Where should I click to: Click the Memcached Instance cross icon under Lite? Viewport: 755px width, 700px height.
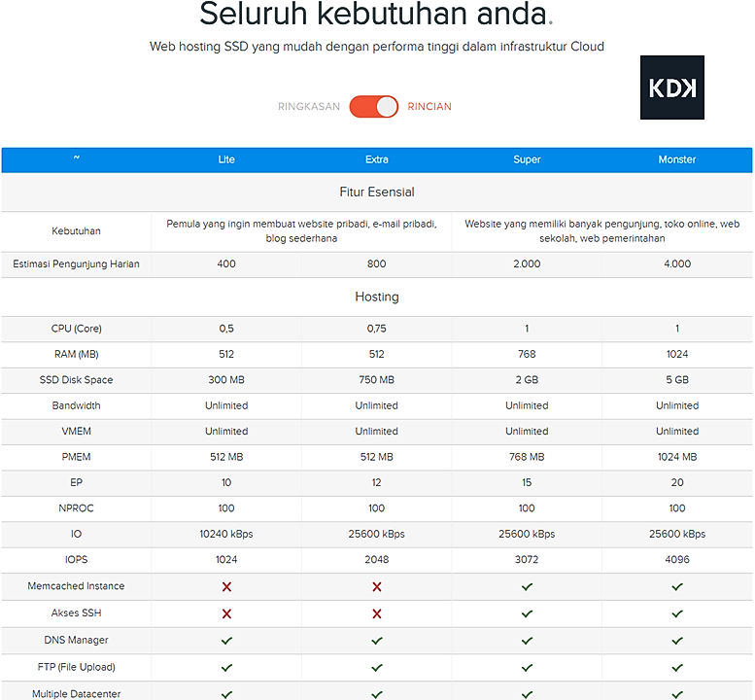click(226, 587)
